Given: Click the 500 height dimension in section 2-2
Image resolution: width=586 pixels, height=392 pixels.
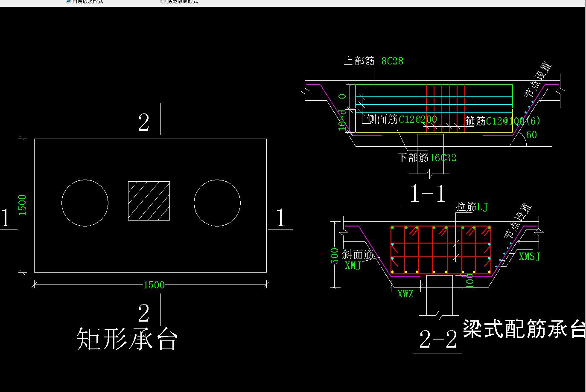Looking at the screenshot, I should click(x=335, y=256).
